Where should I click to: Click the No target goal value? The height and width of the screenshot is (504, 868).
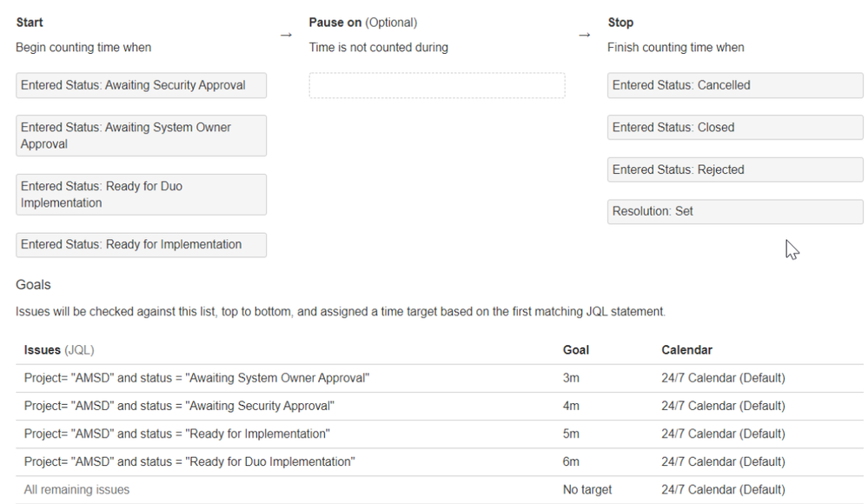(x=587, y=489)
